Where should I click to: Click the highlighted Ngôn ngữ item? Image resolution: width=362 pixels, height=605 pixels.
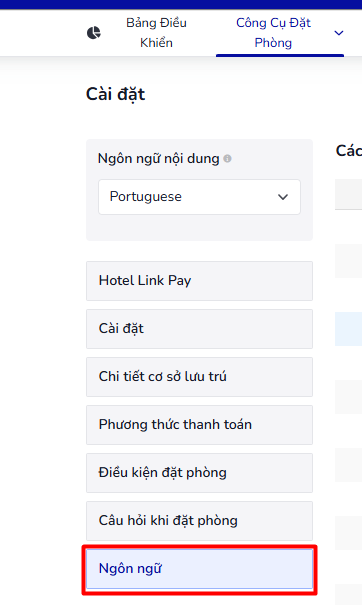tap(199, 569)
